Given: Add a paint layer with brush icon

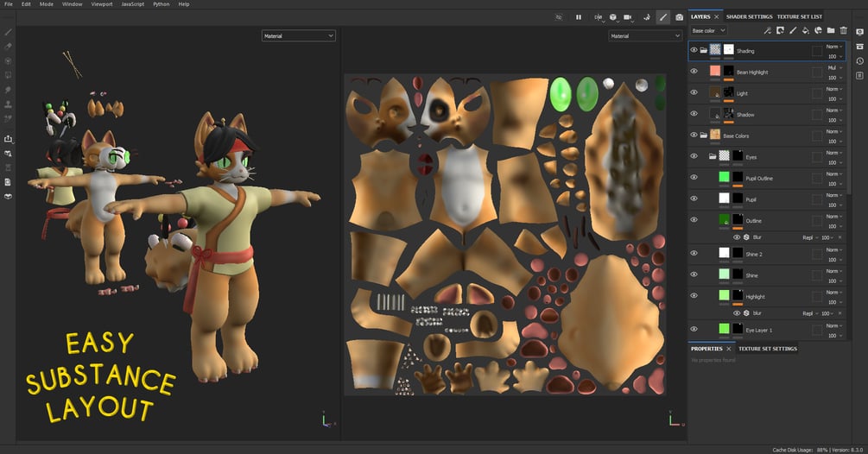Looking at the screenshot, I should (793, 30).
